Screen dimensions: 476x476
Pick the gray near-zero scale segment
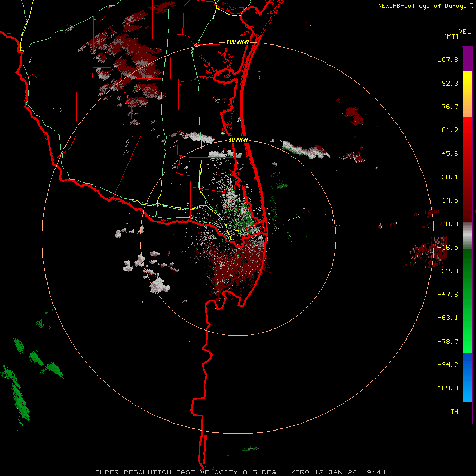(467, 235)
